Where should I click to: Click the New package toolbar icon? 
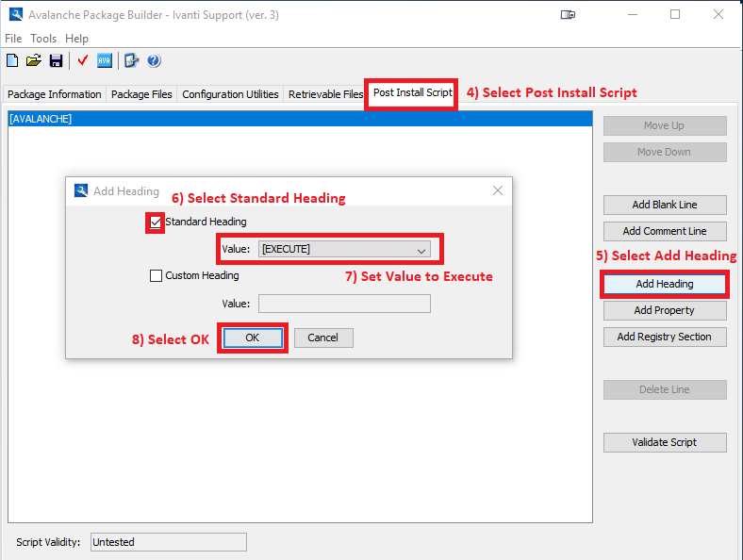(x=12, y=60)
